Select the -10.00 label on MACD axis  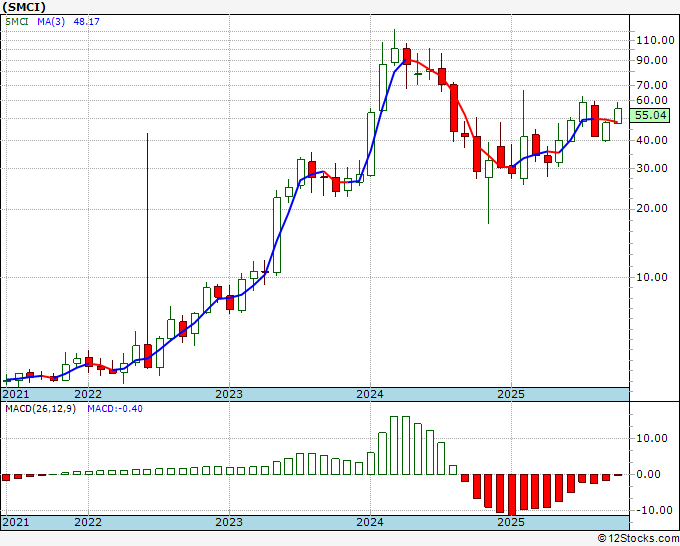[652, 510]
